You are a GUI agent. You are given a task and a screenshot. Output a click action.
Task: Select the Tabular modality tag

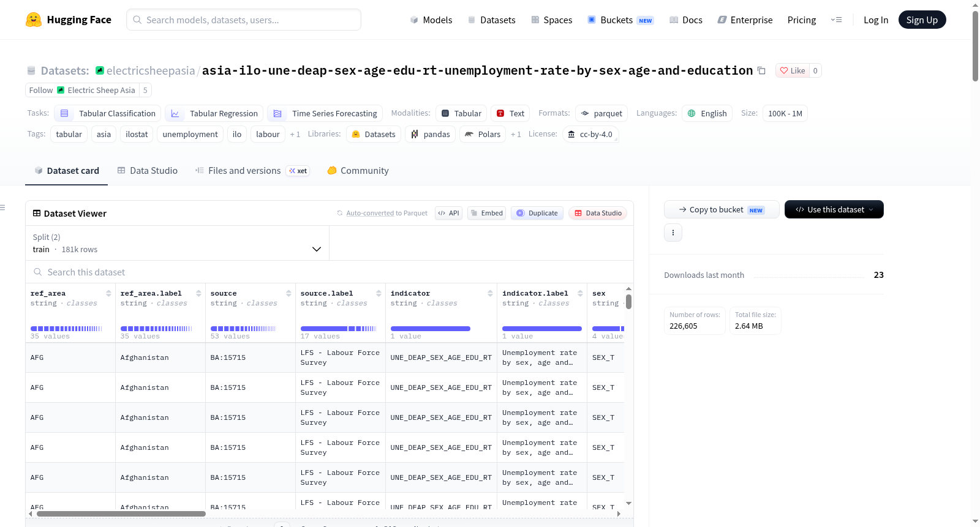pos(461,113)
